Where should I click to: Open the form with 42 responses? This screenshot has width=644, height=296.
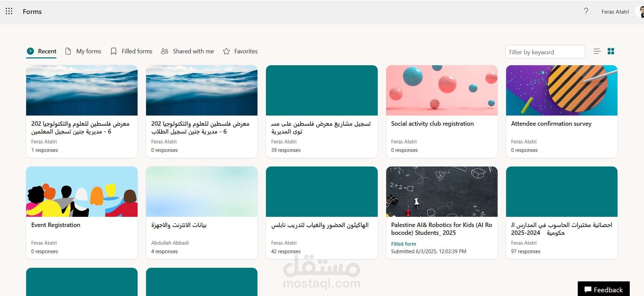pyautogui.click(x=322, y=213)
